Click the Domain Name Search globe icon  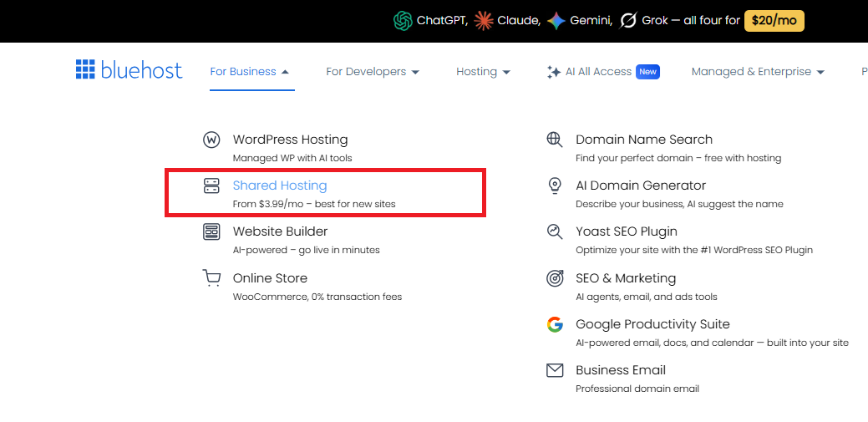(555, 140)
